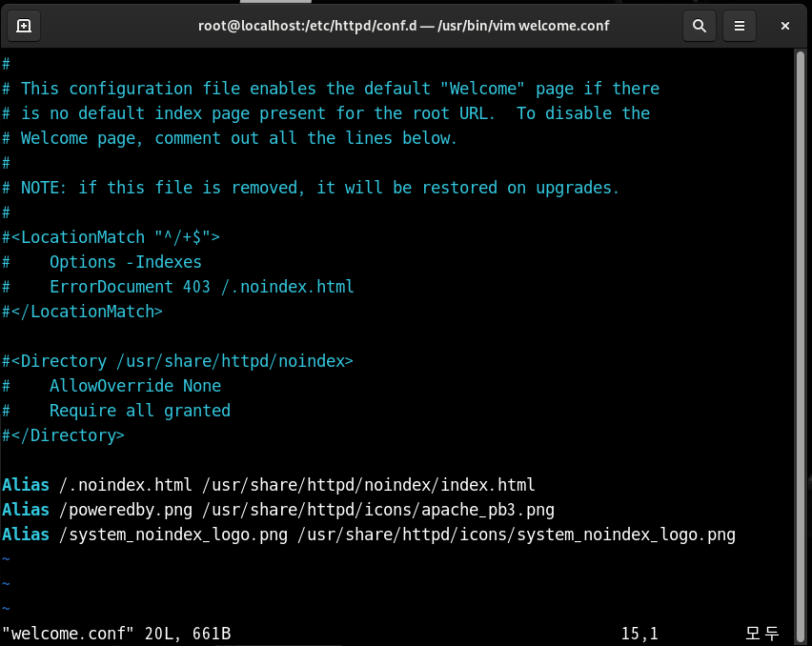Click the path /usr/share/httpd/icons/apache_pb3.png
This screenshot has height=646, width=812.
pos(378,510)
